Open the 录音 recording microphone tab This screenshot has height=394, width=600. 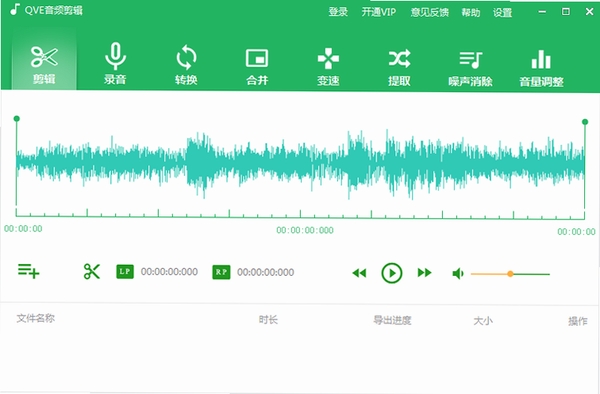[115, 63]
